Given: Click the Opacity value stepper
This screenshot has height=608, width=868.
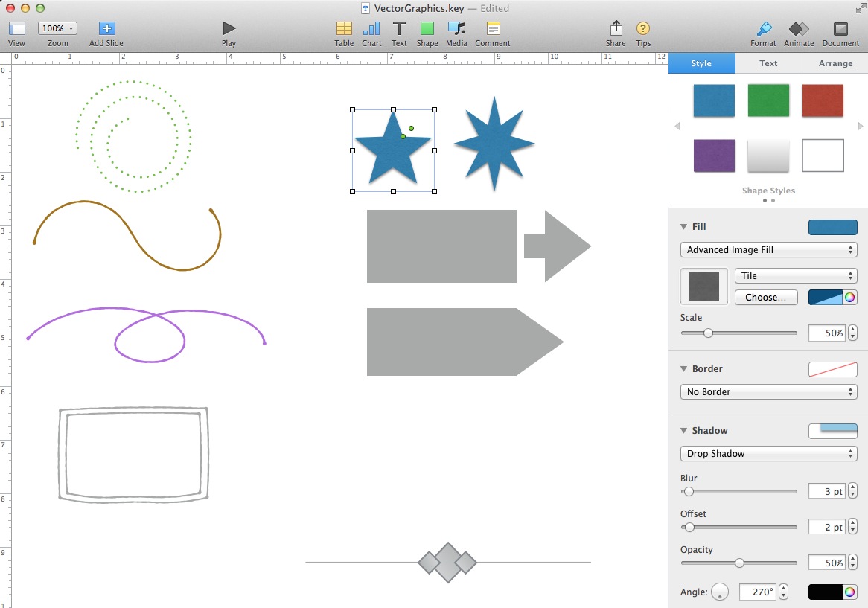Looking at the screenshot, I should click(x=852, y=563).
